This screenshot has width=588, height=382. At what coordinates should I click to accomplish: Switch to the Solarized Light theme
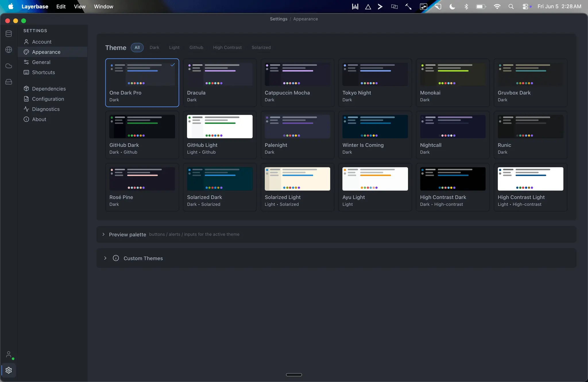click(x=297, y=187)
